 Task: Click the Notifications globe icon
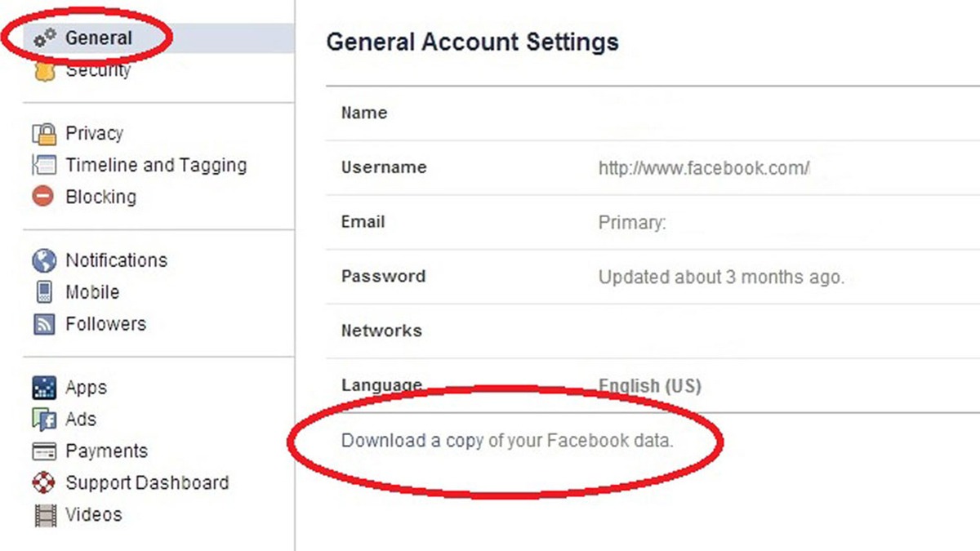pos(44,260)
